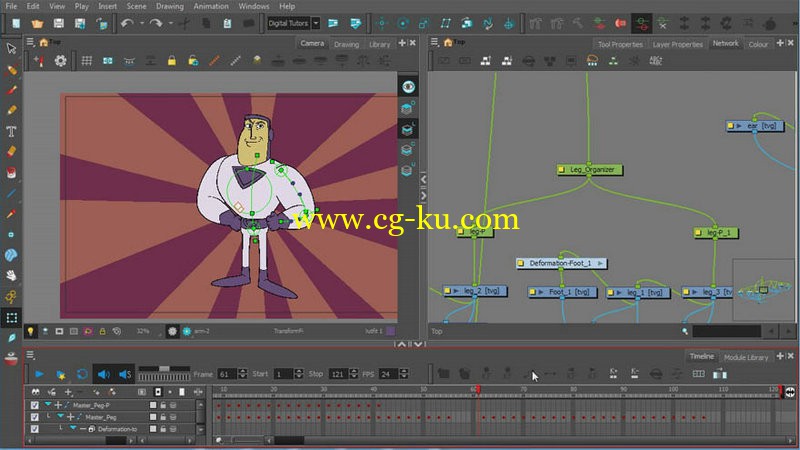The width and height of the screenshot is (800, 450).
Task: Select the Leg_Organizer node
Action: coord(590,169)
